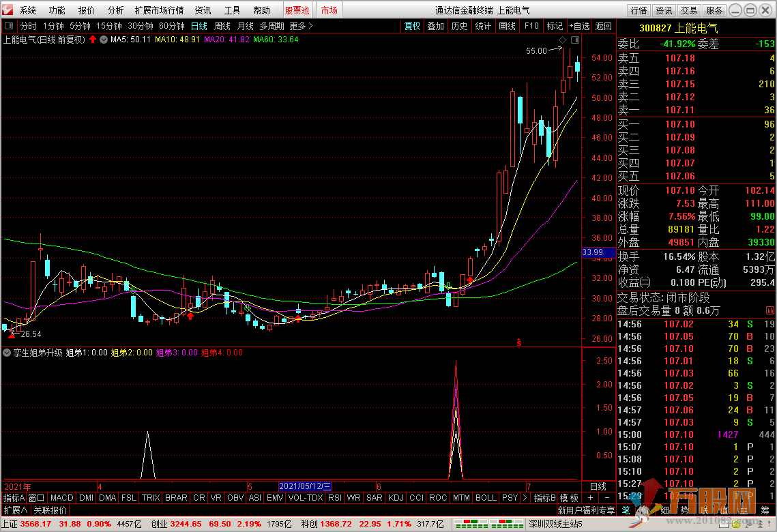Toggle the sidebar panel icon left of 分时
Viewport: 777px width, 532px height.
[9, 26]
